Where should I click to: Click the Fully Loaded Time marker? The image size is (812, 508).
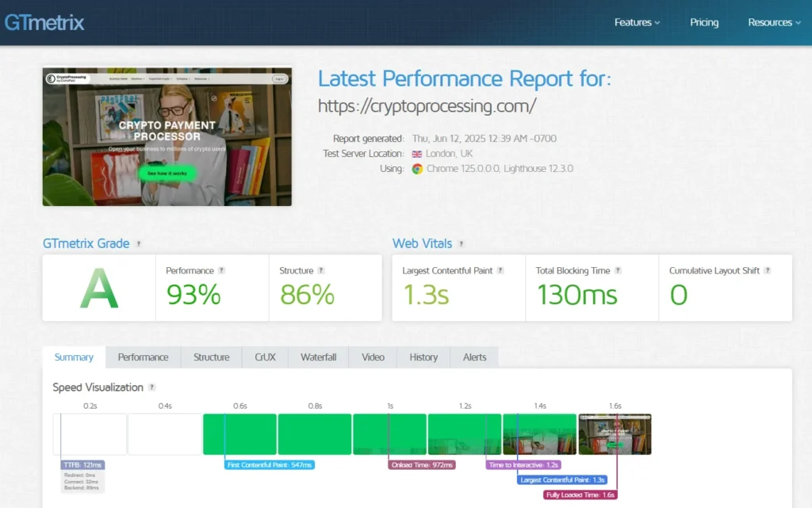pyautogui.click(x=580, y=495)
